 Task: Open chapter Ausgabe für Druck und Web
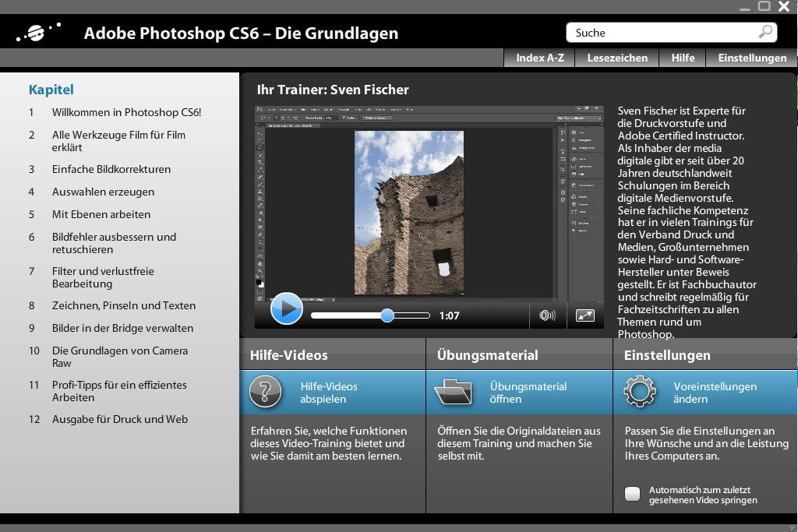[x=119, y=420]
